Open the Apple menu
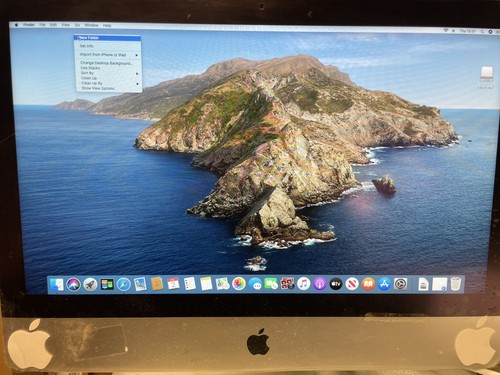Viewport: 500px width, 375px height. pyautogui.click(x=16, y=25)
